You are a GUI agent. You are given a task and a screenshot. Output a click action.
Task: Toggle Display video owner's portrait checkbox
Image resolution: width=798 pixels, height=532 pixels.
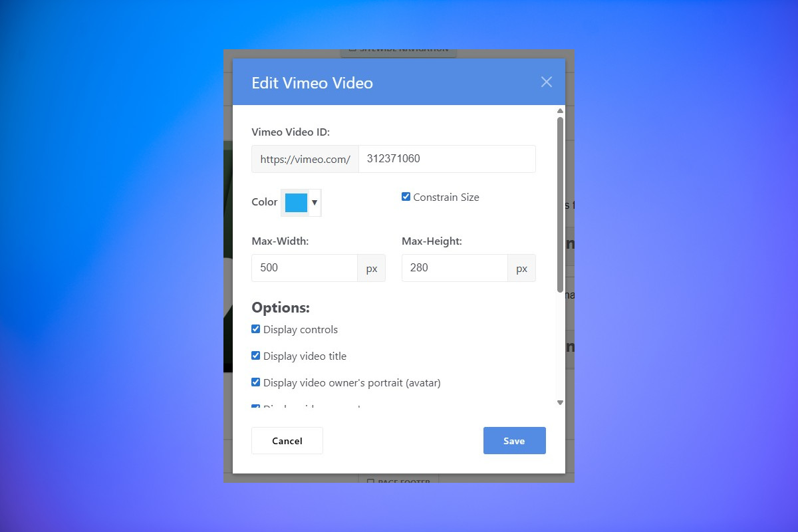coord(255,382)
